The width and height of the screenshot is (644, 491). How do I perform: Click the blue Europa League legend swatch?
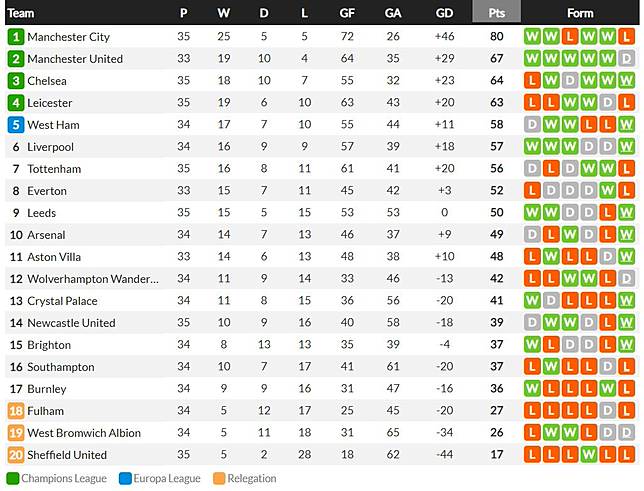tap(124, 479)
